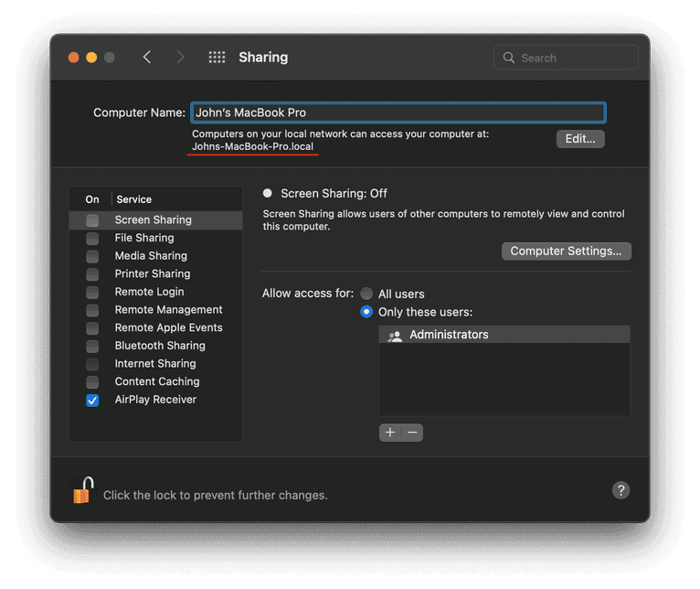The height and width of the screenshot is (589, 700).
Task: Click the Johns-MacBook-Pro.local hostname text
Action: [253, 146]
